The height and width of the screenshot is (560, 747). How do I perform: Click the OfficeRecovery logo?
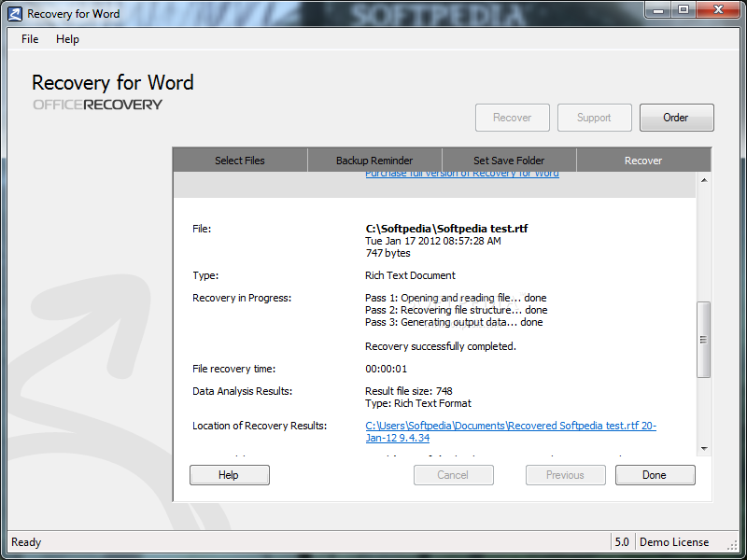[x=98, y=105]
